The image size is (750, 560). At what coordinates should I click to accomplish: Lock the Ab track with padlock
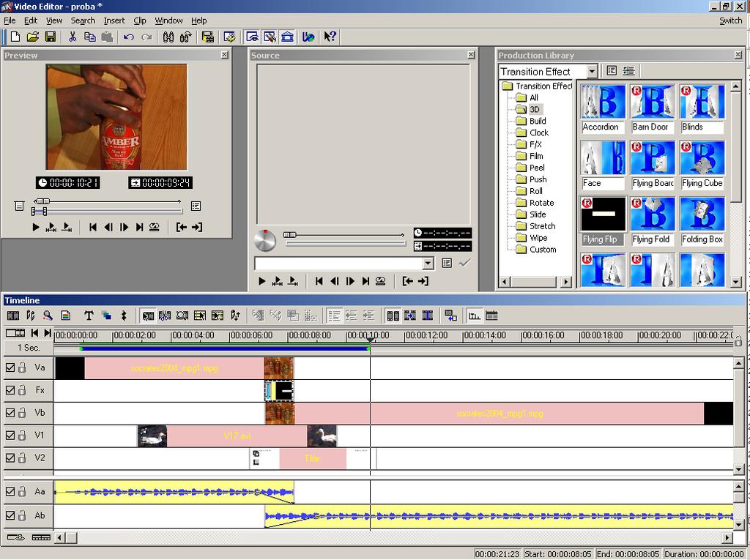22,515
